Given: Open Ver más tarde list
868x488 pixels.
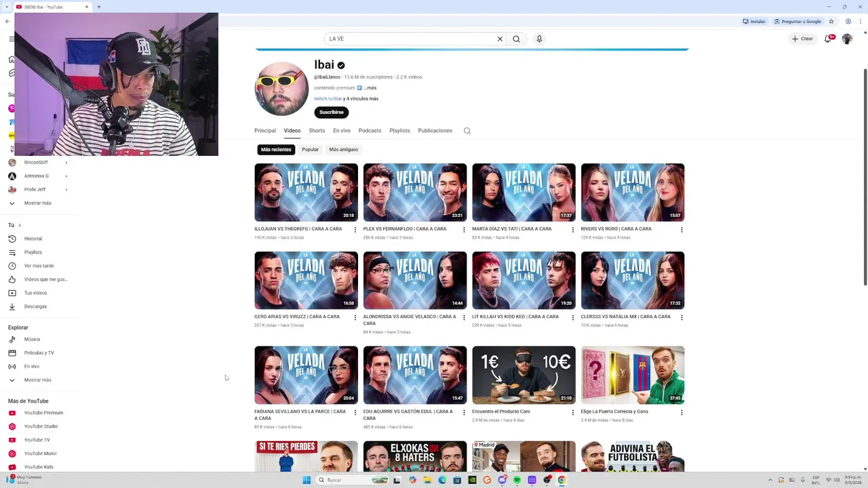Looking at the screenshot, I should [39, 266].
